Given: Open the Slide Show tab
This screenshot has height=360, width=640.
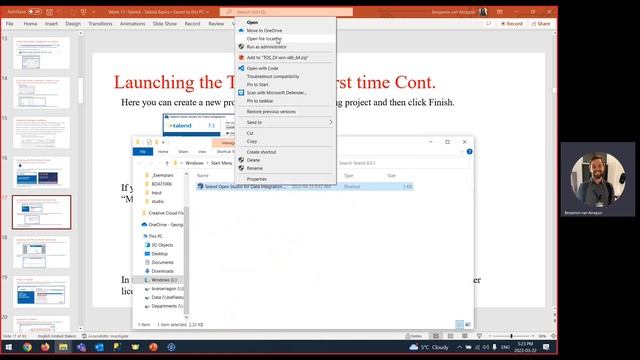Looking at the screenshot, I should click(x=165, y=24).
